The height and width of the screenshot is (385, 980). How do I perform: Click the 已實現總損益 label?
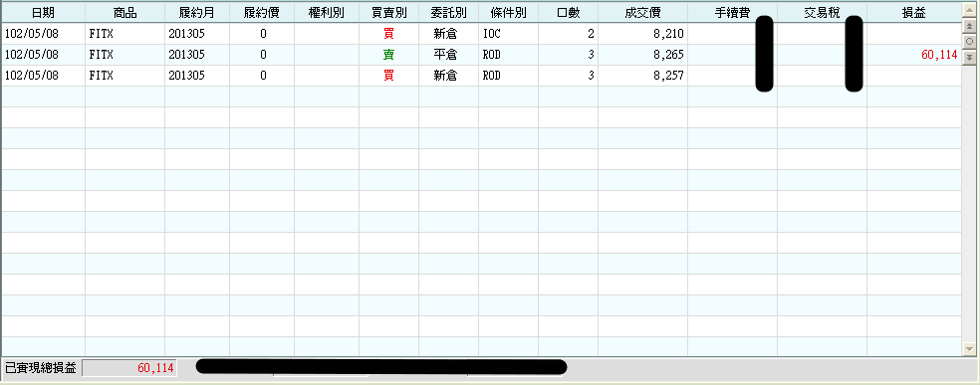40,368
